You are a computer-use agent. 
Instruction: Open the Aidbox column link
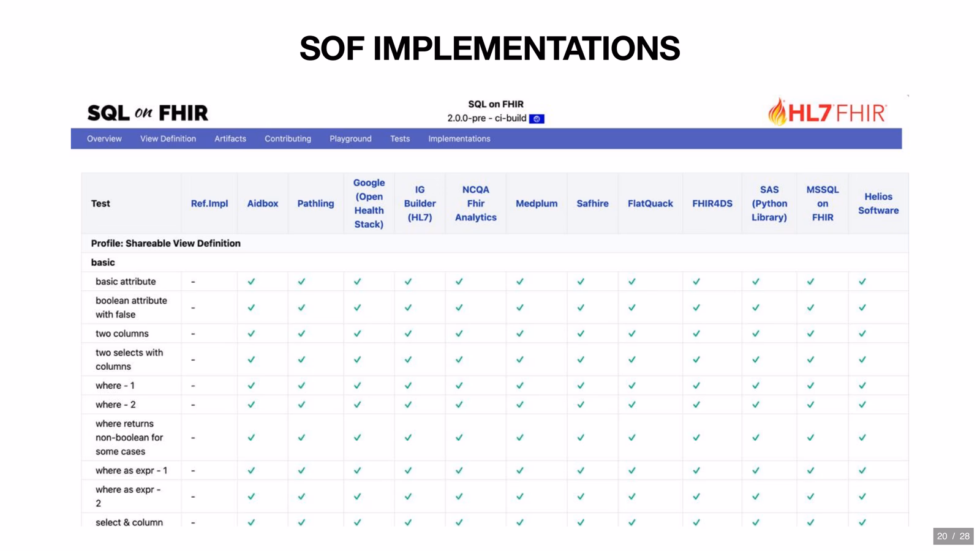[x=263, y=203]
